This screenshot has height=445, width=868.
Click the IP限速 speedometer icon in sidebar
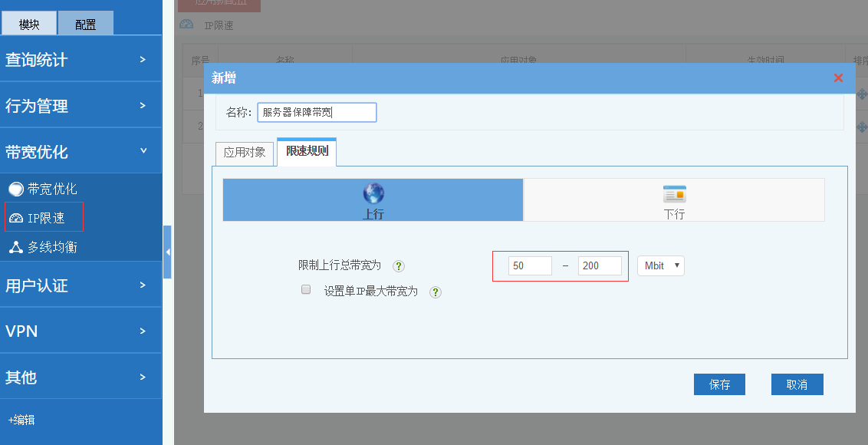tap(16, 219)
